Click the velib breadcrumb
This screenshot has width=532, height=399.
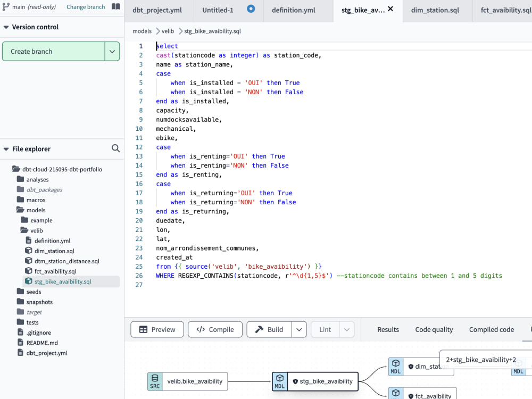coord(168,31)
